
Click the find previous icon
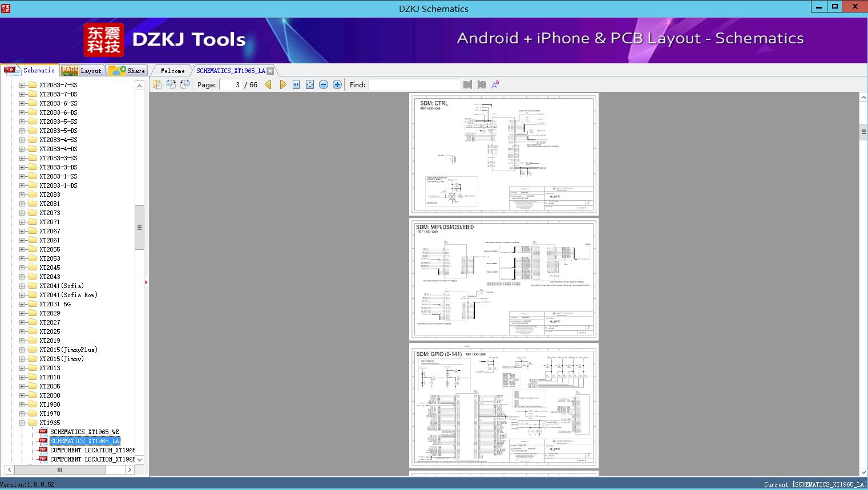(x=468, y=84)
